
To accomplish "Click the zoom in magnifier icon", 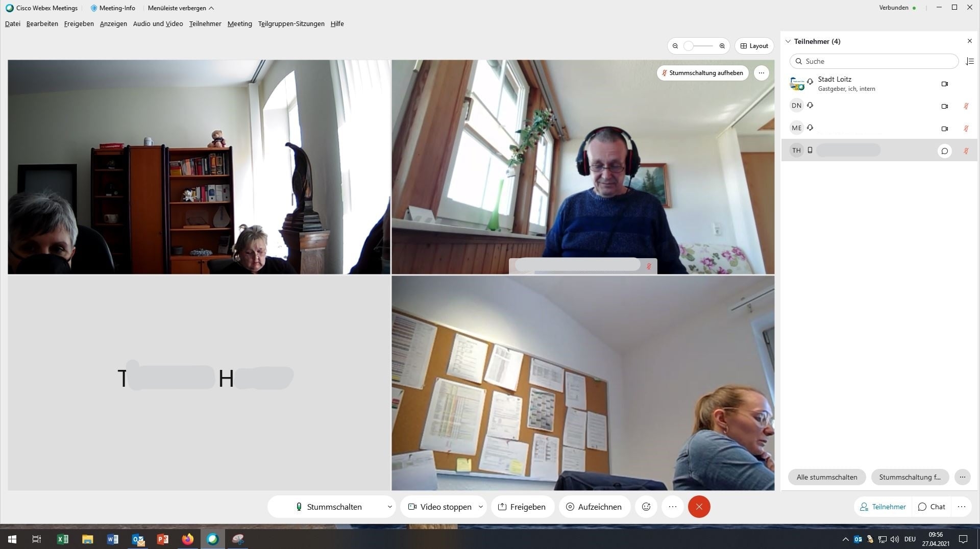I will 722,46.
